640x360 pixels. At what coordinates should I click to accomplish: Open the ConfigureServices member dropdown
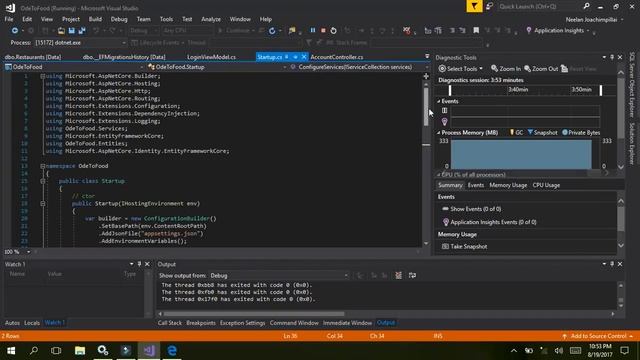click(359, 67)
